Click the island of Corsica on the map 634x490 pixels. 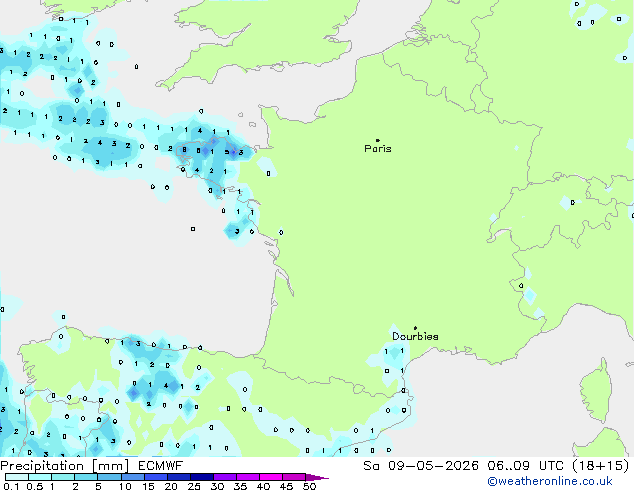pos(596,391)
